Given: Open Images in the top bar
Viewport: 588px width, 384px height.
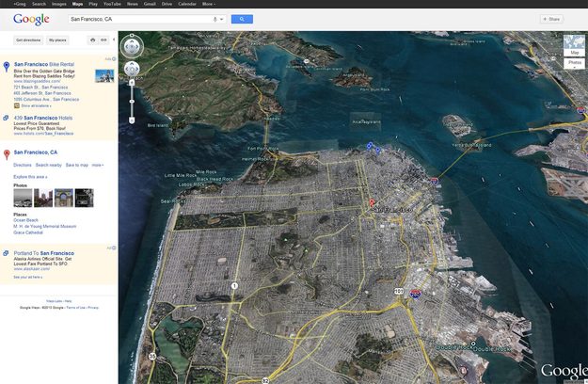Looking at the screenshot, I should click(59, 4).
